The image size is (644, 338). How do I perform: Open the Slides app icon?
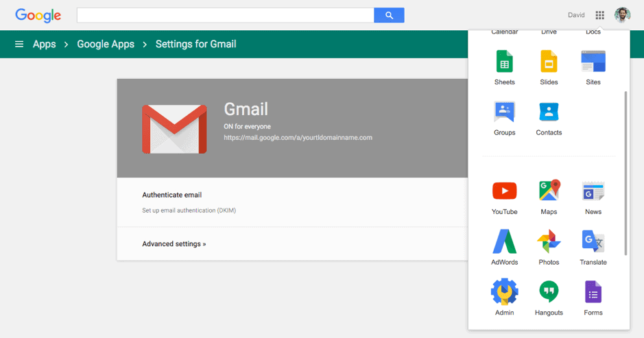[549, 62]
